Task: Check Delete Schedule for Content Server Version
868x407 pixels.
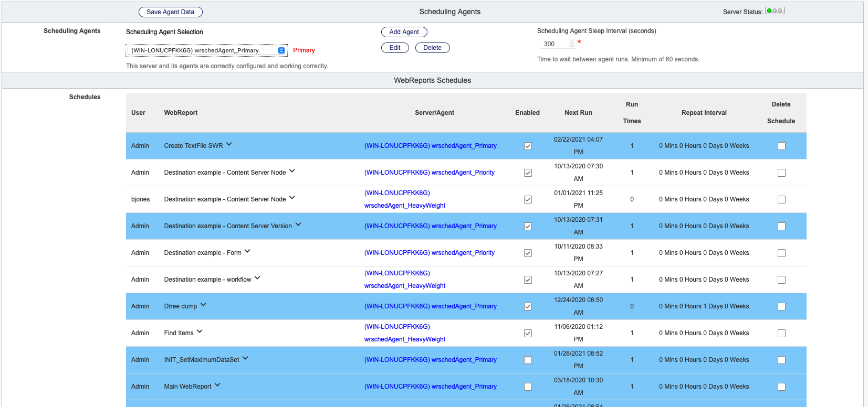Action: pyautogui.click(x=781, y=227)
